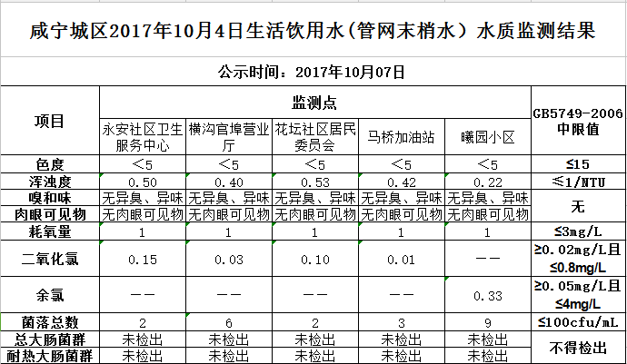Click the water quality report title cell

click(313, 33)
